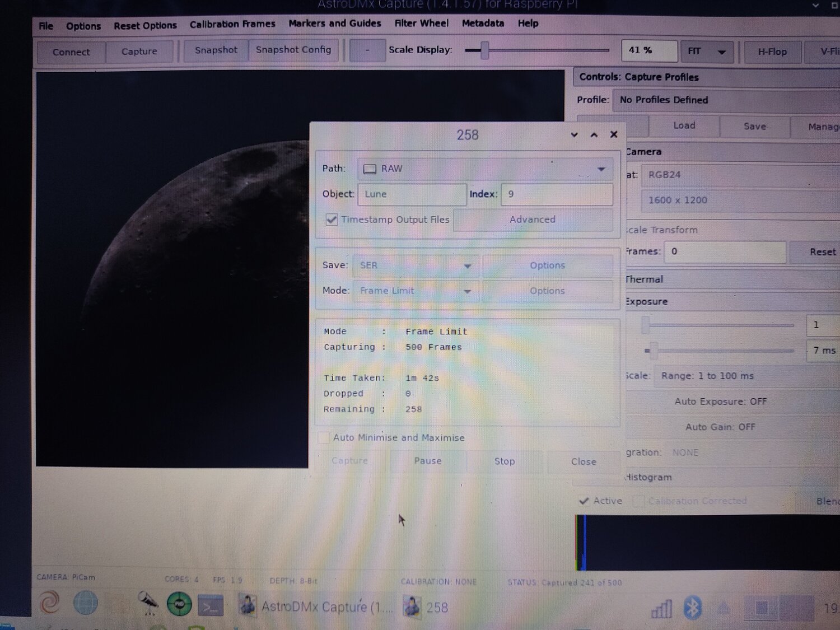Enable Auto Minimise and Maximise
This screenshot has width=840, height=630.
324,437
